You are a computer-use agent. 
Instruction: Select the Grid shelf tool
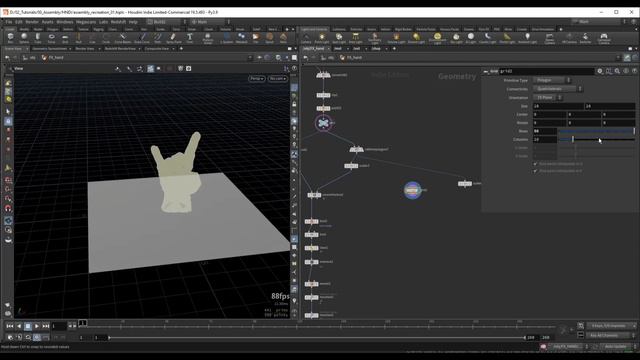(x=65, y=38)
